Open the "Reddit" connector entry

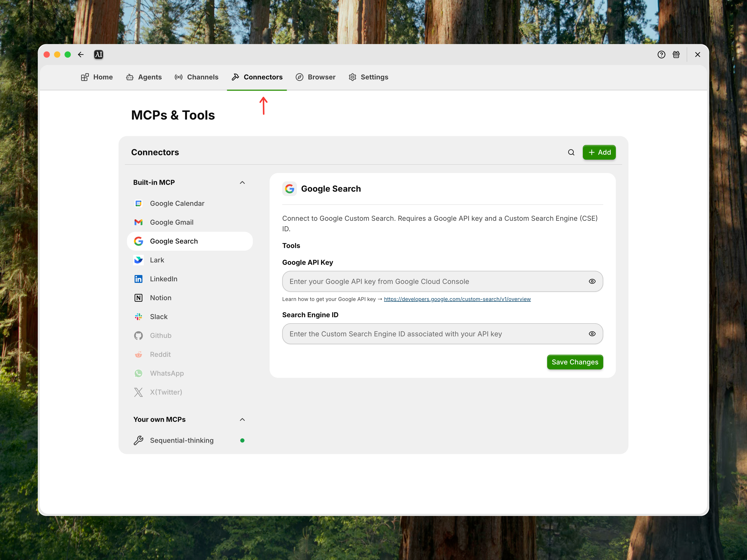[190, 355]
